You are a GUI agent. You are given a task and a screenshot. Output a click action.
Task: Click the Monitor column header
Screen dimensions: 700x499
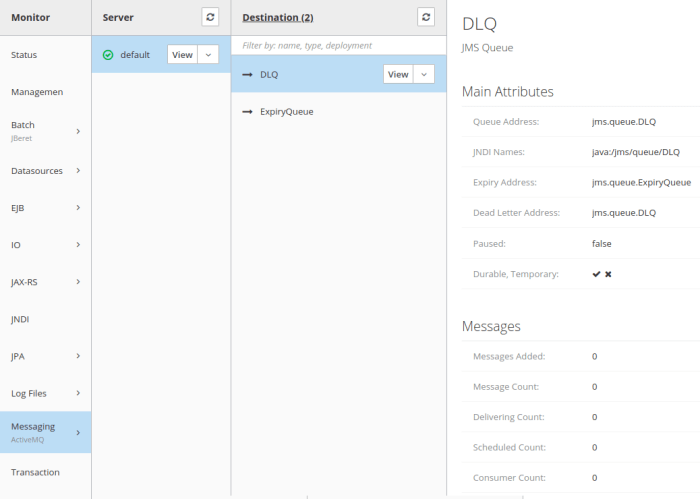click(x=30, y=17)
